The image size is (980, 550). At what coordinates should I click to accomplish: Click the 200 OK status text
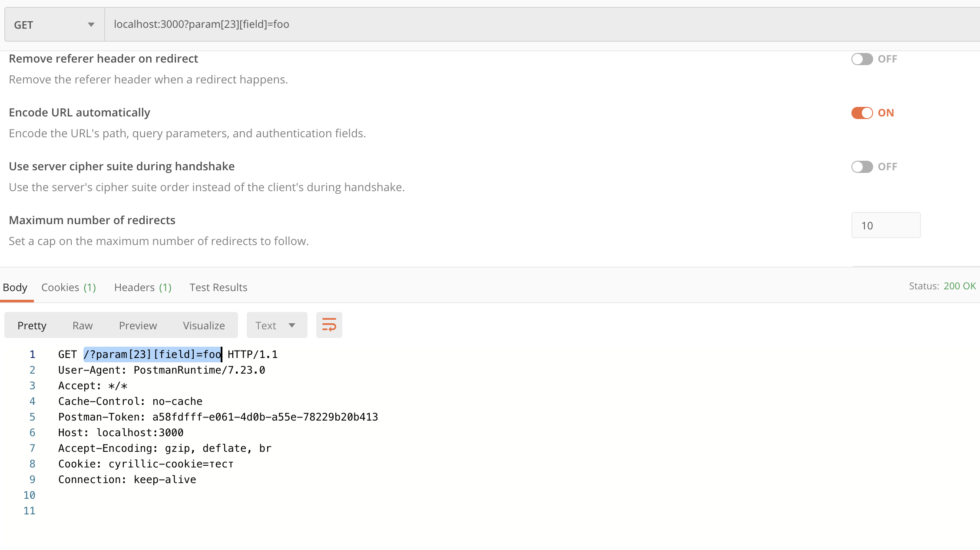pos(959,286)
